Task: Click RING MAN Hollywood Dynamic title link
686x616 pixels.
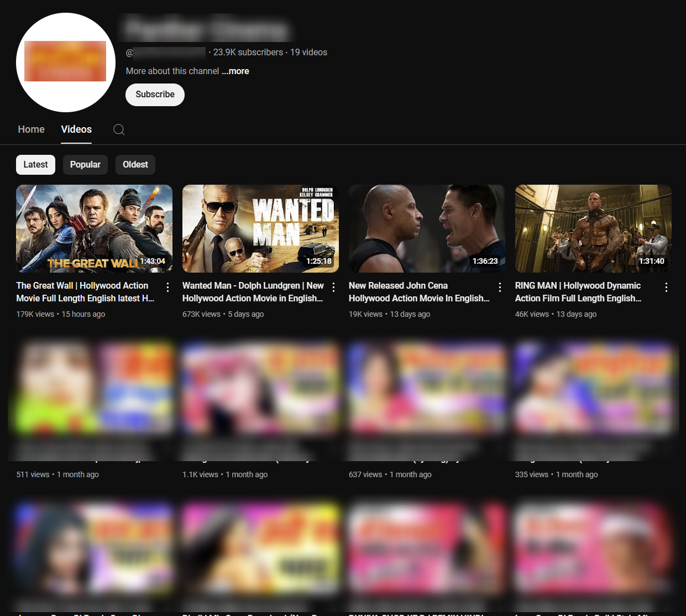Action: pyautogui.click(x=578, y=292)
